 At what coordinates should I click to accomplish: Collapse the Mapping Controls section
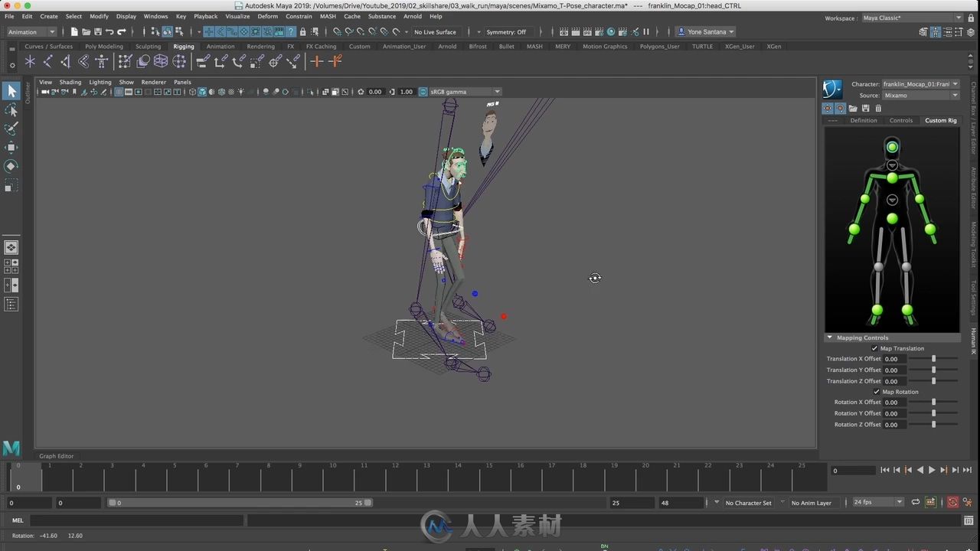coord(829,337)
